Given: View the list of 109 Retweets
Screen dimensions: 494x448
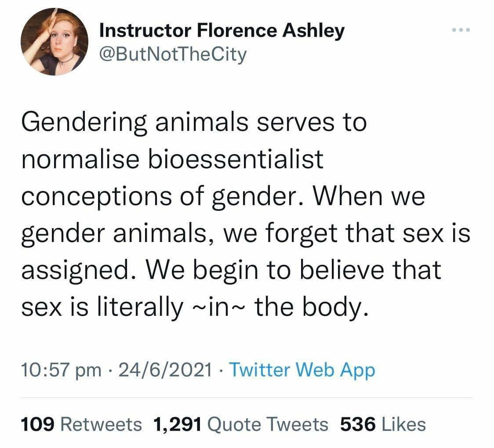Looking at the screenshot, I should (82, 424).
